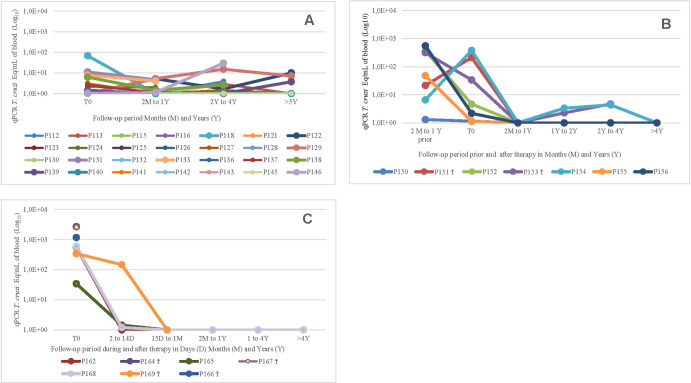Select chart B's x-axis title about prior and after therapy
Screen dimensions: 691x383
(520, 154)
